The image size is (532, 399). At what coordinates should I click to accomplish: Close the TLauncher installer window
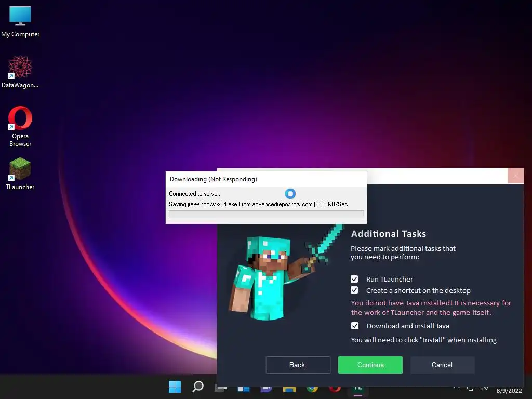(515, 176)
